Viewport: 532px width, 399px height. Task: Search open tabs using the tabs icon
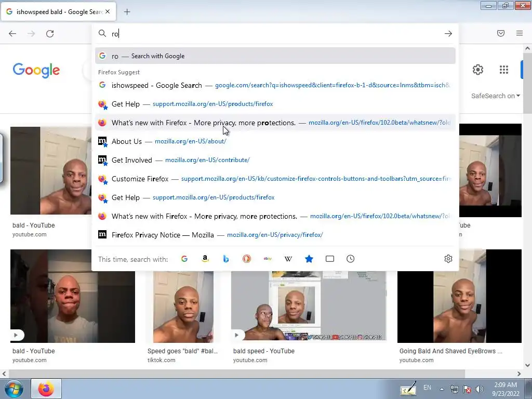(330, 259)
